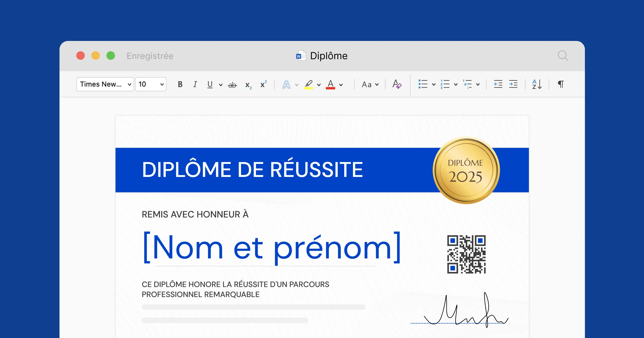This screenshot has height=338, width=644.
Task: Open the font family dropdown
Action: [105, 84]
